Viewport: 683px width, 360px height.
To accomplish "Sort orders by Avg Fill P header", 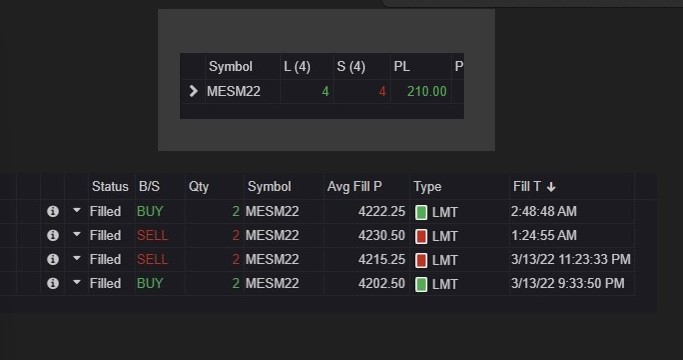I will tap(354, 187).
